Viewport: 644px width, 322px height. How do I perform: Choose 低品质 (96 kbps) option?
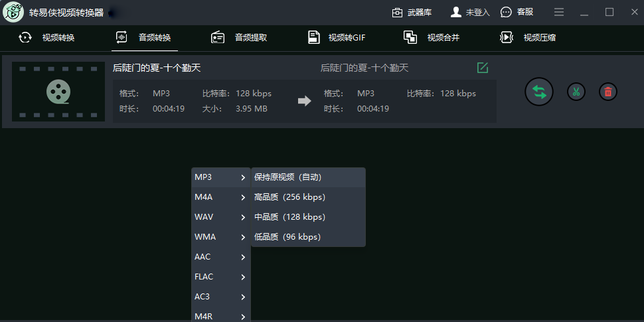click(287, 237)
